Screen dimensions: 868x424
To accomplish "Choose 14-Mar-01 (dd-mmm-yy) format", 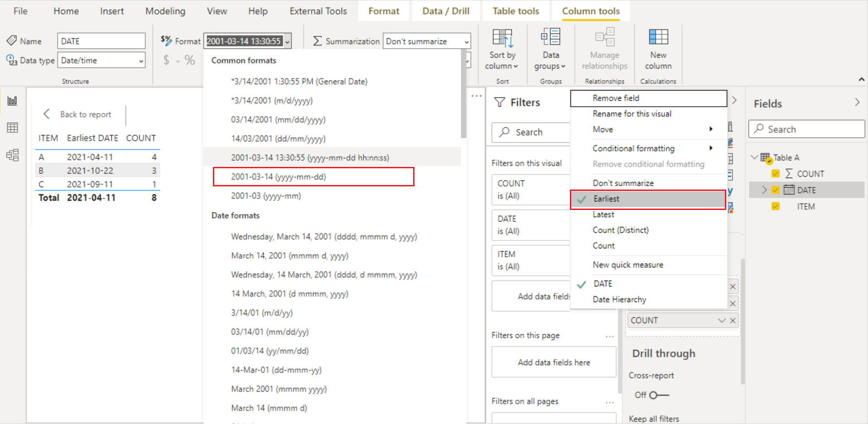I will pyautogui.click(x=276, y=370).
